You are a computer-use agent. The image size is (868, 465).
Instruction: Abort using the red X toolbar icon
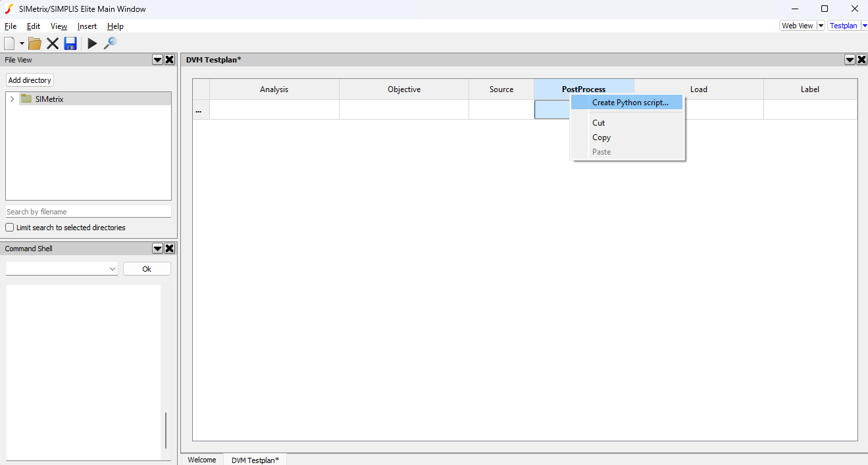point(52,43)
